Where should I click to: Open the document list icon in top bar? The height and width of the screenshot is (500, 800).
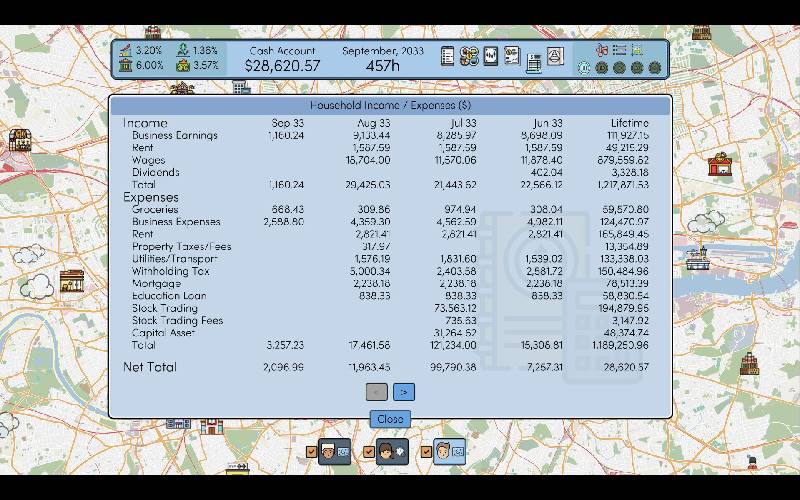pos(448,57)
